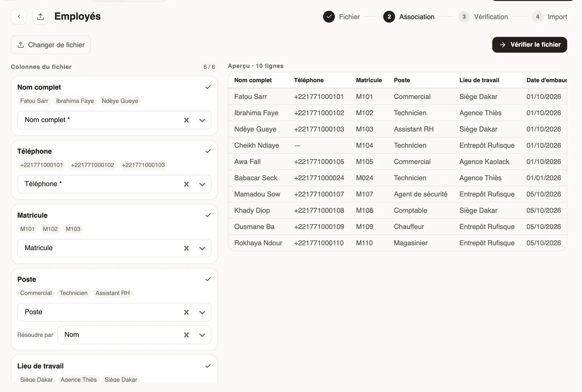582x392 pixels.
Task: Click the Lieu de travail column header
Action: (x=479, y=80)
